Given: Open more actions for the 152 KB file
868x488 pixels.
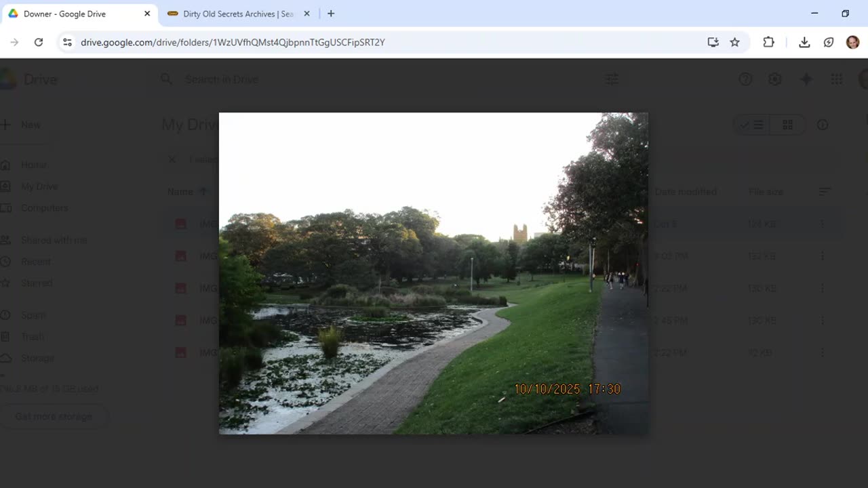Looking at the screenshot, I should pos(822,256).
